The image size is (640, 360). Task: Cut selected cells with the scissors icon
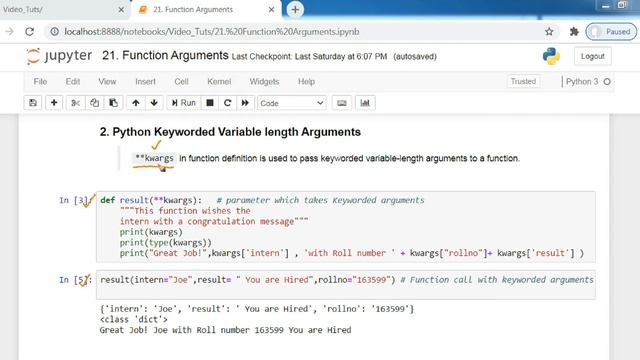(x=75, y=103)
